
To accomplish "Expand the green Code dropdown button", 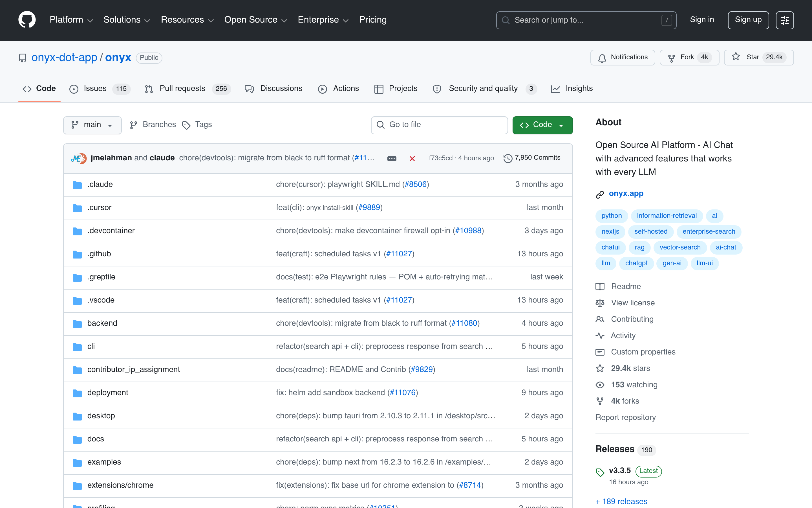I will pyautogui.click(x=542, y=125).
